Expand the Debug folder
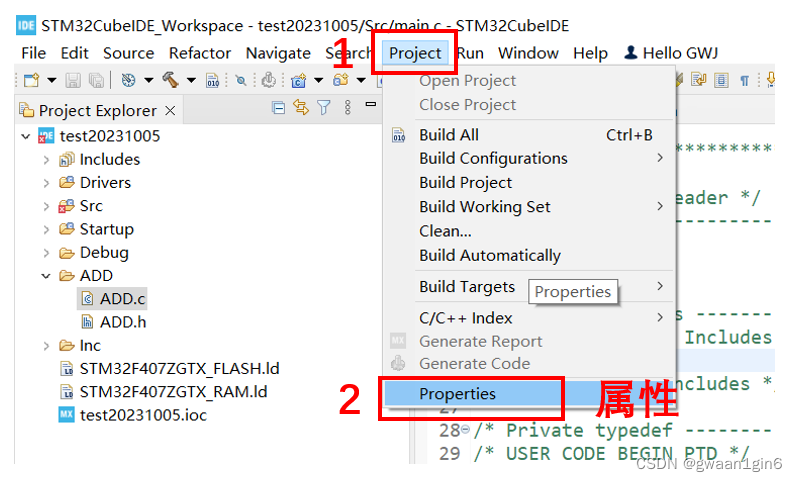This screenshot has width=797, height=482. [46, 253]
